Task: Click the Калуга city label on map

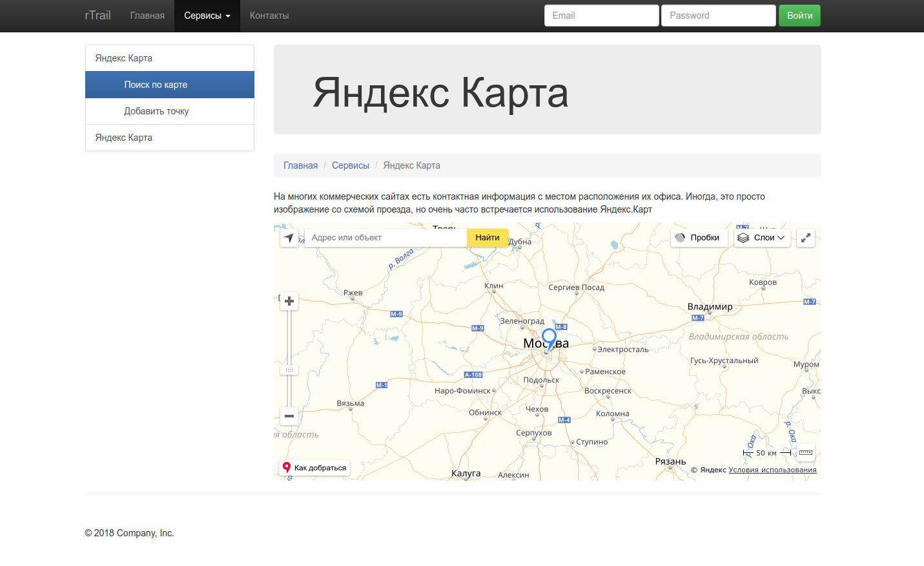Action: pos(466,473)
